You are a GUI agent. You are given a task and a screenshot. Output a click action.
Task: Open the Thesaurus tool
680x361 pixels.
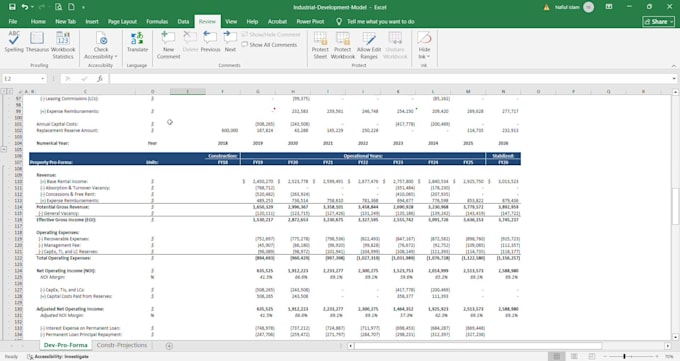(37, 42)
